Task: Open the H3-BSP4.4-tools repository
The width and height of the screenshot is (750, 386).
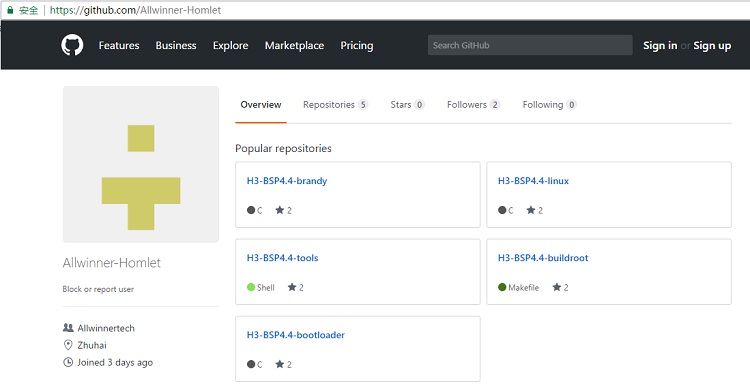Action: [282, 258]
